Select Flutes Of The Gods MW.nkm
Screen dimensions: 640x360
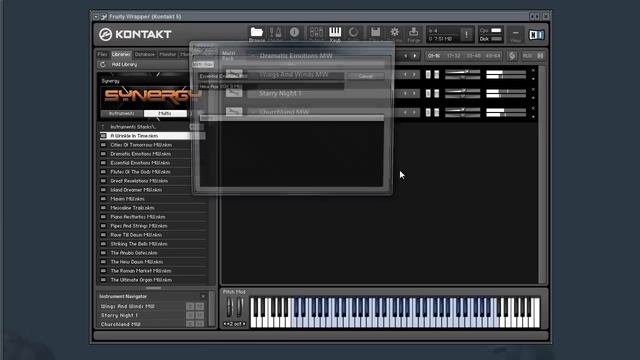[152, 172]
